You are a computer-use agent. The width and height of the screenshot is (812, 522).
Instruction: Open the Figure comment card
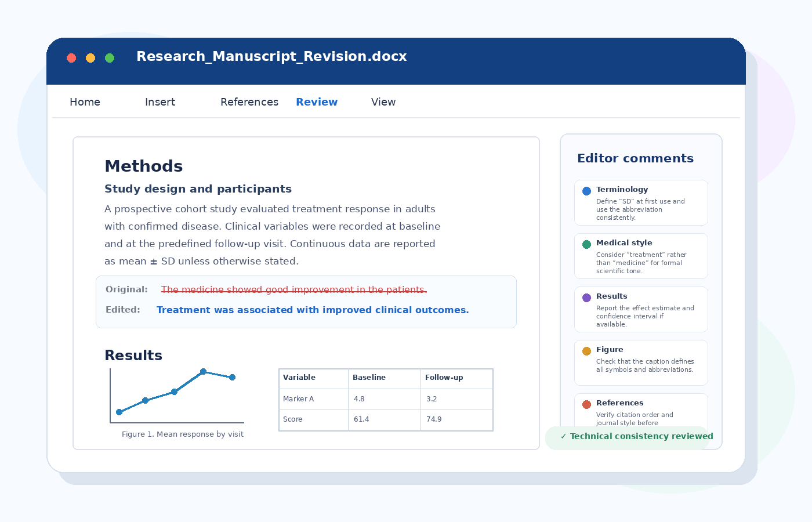point(641,362)
